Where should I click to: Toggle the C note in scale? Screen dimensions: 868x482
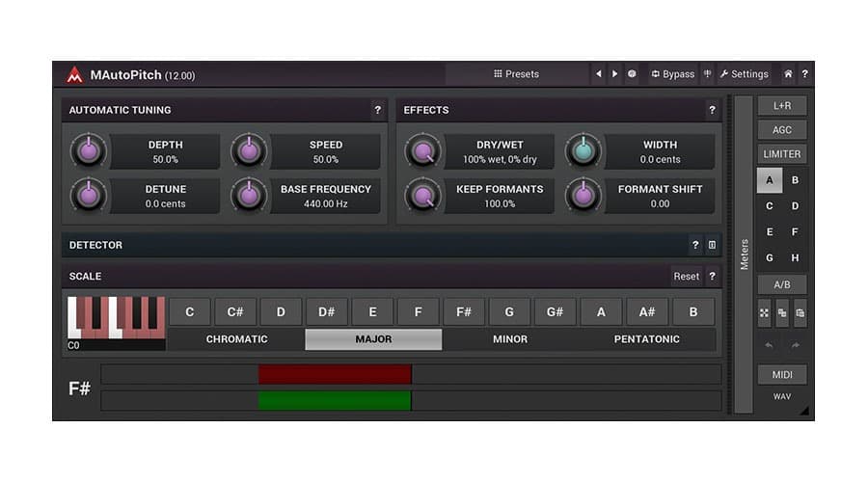[189, 312]
